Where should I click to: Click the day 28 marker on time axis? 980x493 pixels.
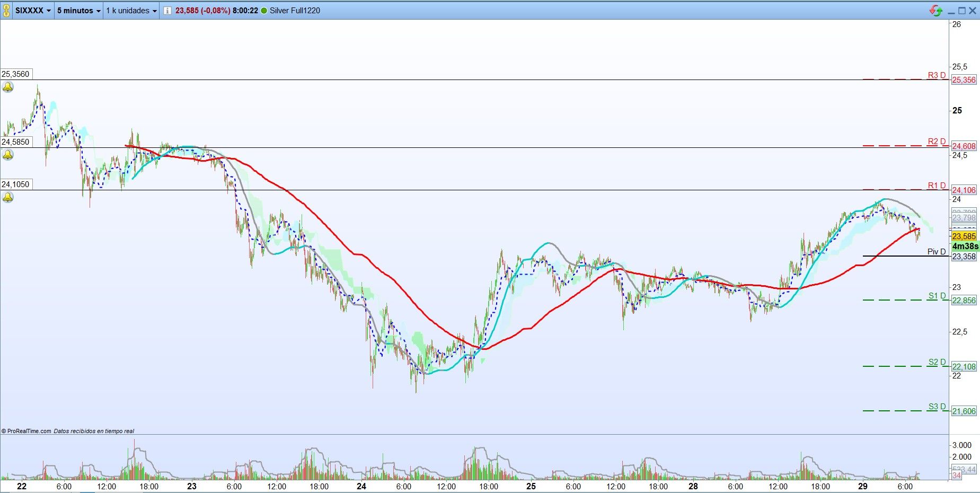tap(693, 486)
